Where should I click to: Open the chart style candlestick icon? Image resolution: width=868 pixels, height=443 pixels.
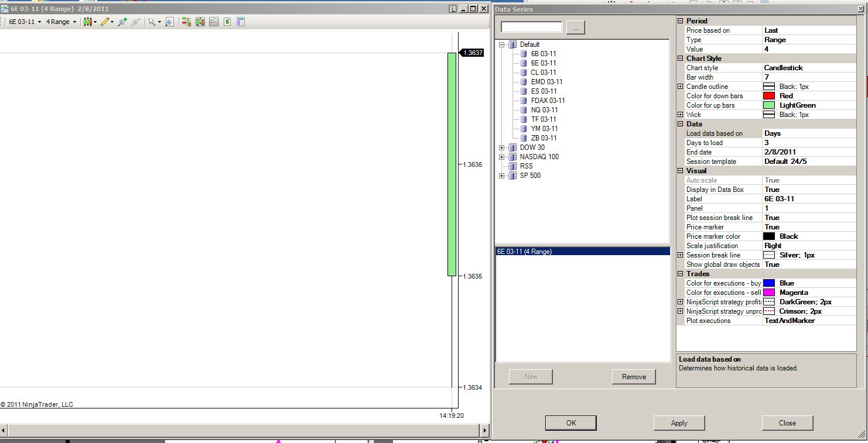pyautogui.click(x=88, y=22)
